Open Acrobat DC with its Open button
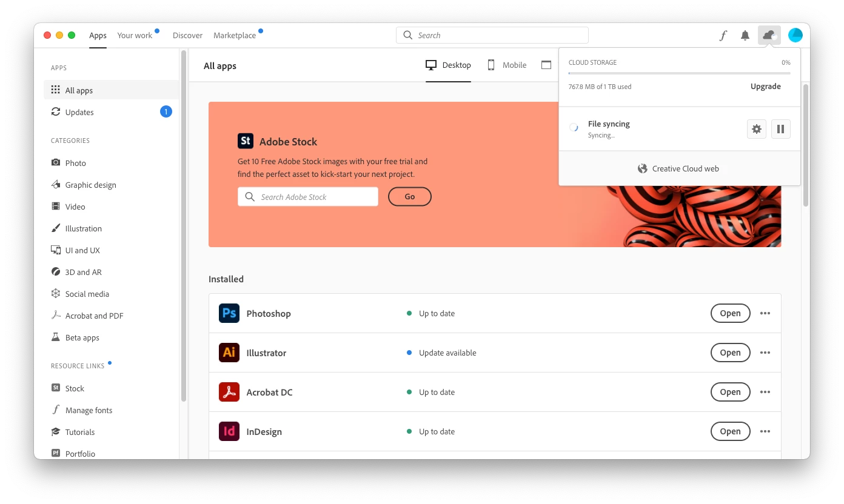Viewport: 844px width, 504px height. [x=730, y=392]
